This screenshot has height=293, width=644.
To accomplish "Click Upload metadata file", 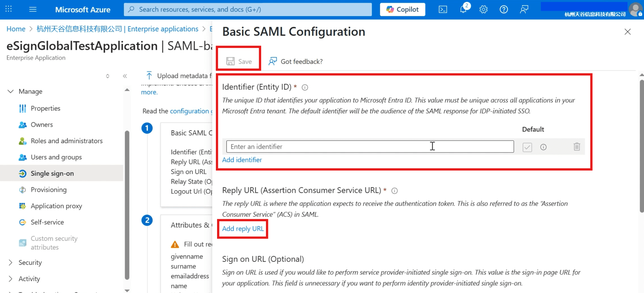I will 179,76.
